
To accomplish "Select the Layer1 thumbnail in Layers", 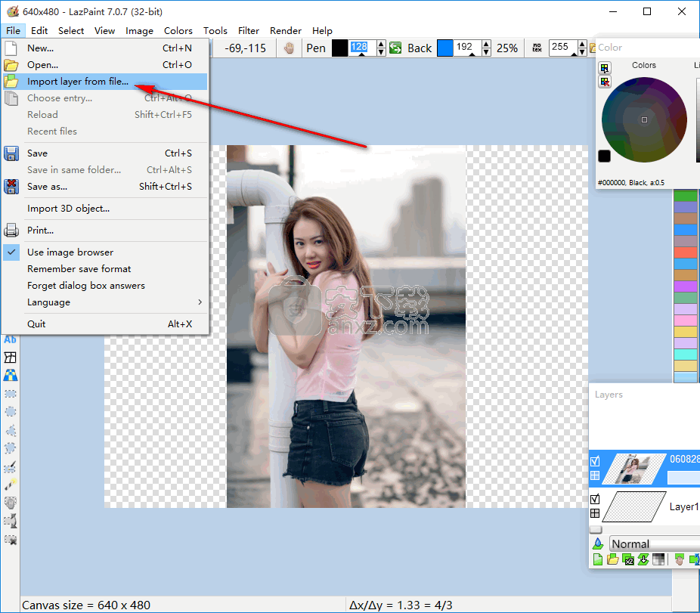I will click(634, 506).
